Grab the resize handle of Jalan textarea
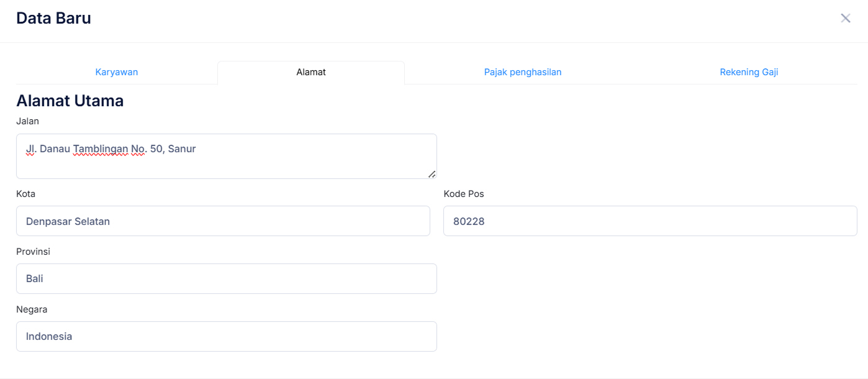The height and width of the screenshot is (379, 868). pos(432,174)
